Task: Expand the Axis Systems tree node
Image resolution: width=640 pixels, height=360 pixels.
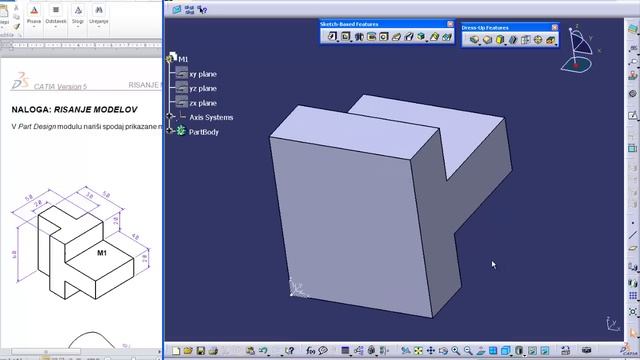Action: [170, 116]
